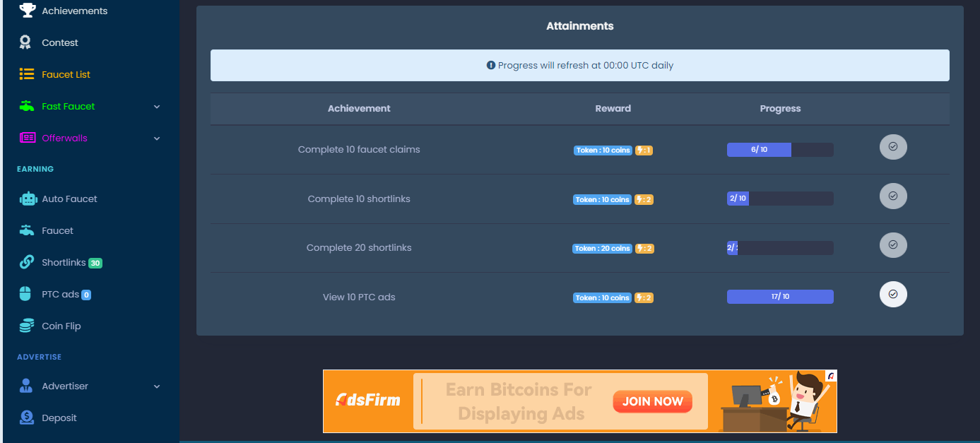Click the Contest ribbon icon
The width and height of the screenshot is (980, 443).
pos(25,42)
